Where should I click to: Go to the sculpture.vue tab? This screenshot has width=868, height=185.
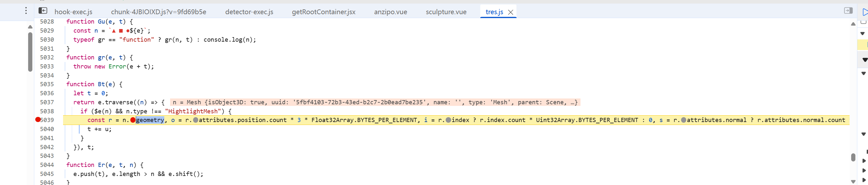[x=446, y=12]
